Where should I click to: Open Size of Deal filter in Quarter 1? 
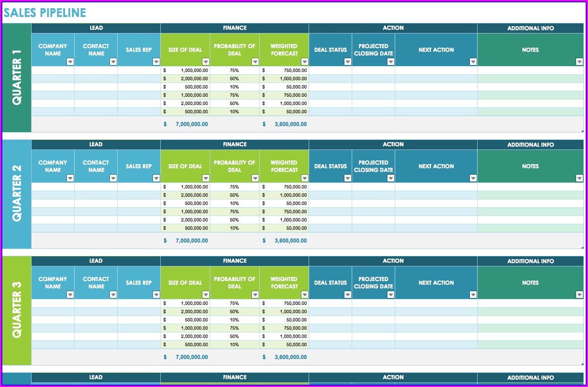tap(206, 62)
